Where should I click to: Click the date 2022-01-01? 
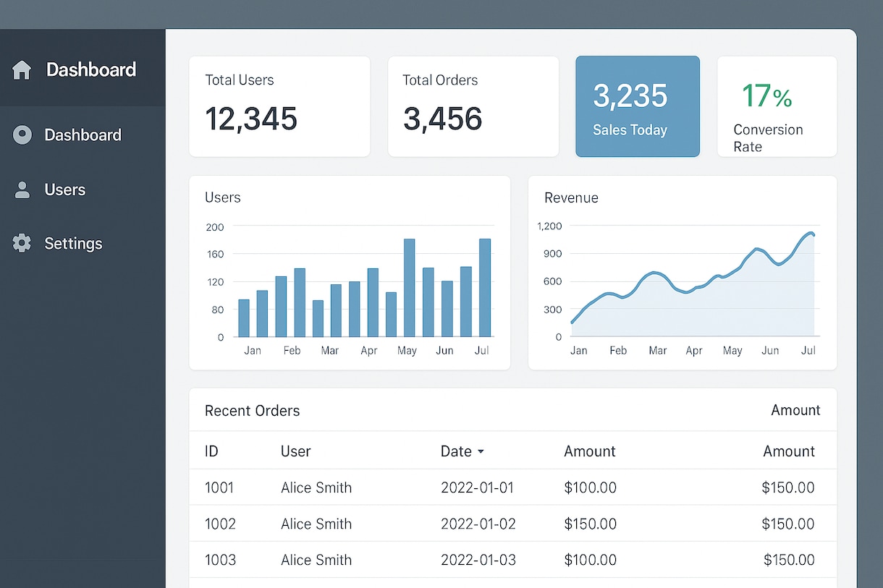tap(477, 487)
